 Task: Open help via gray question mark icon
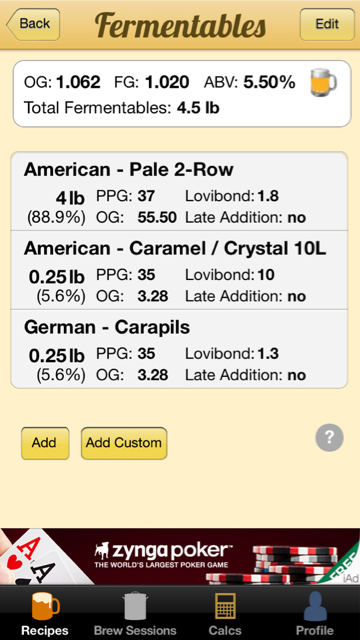[329, 438]
